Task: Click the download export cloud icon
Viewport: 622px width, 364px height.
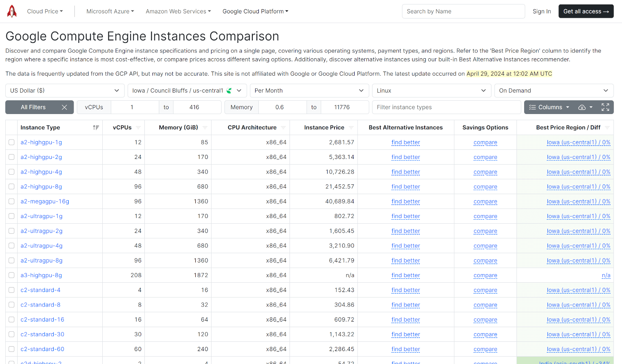Action: coord(581,107)
